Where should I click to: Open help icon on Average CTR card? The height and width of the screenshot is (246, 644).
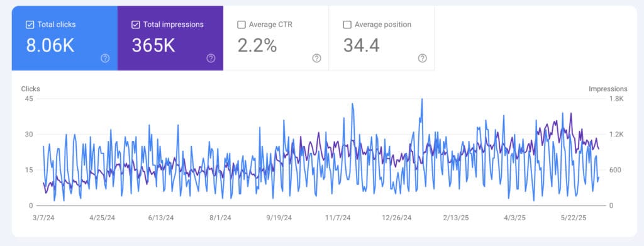coord(317,59)
